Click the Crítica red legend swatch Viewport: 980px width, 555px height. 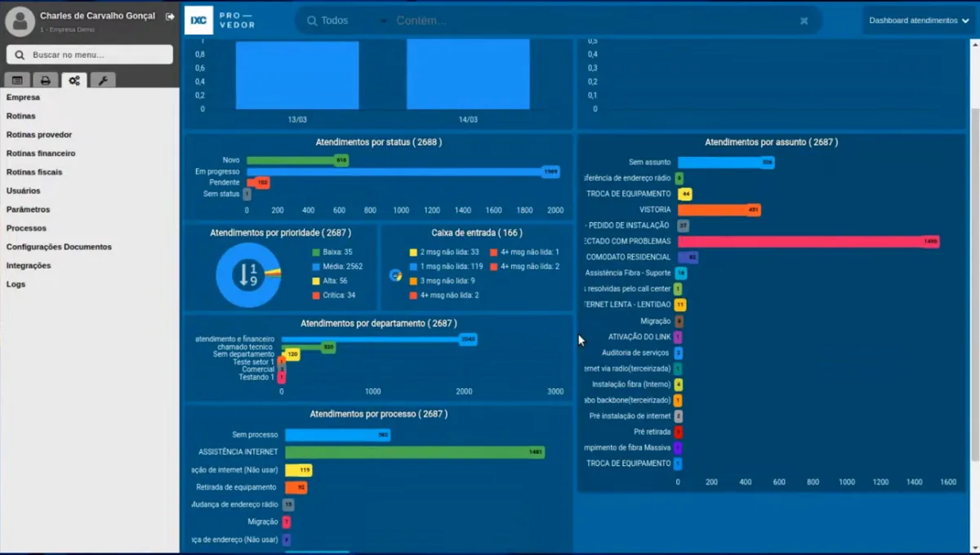click(316, 295)
